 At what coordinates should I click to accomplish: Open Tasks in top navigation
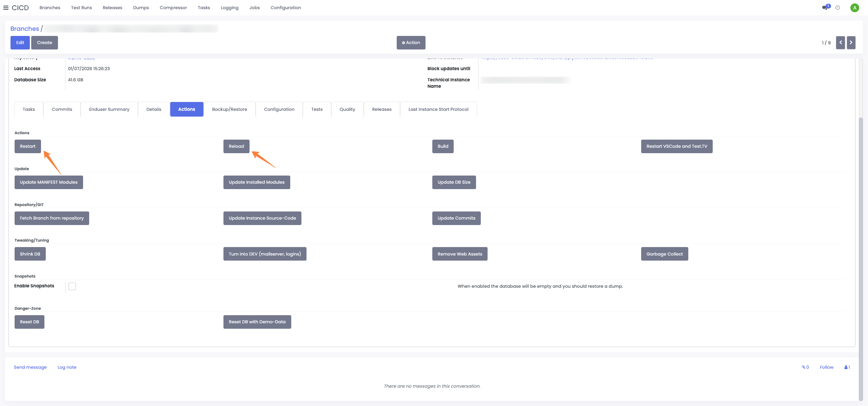(x=204, y=7)
